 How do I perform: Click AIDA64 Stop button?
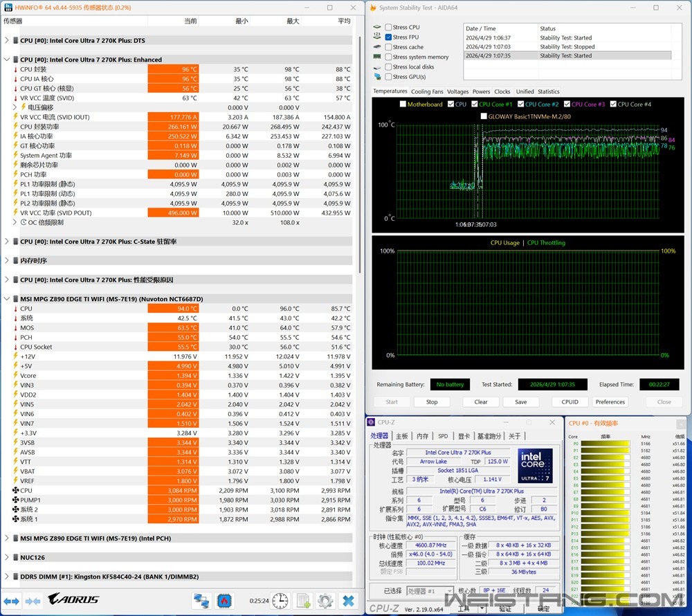click(432, 402)
